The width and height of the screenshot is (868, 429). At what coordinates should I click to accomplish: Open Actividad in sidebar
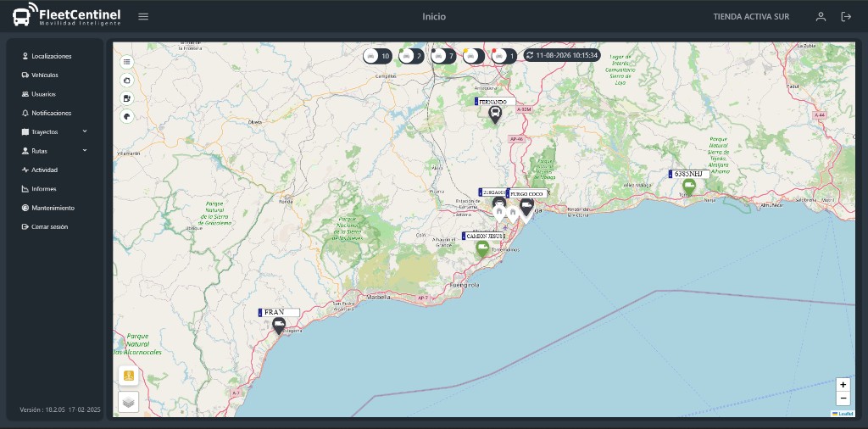tap(39, 170)
